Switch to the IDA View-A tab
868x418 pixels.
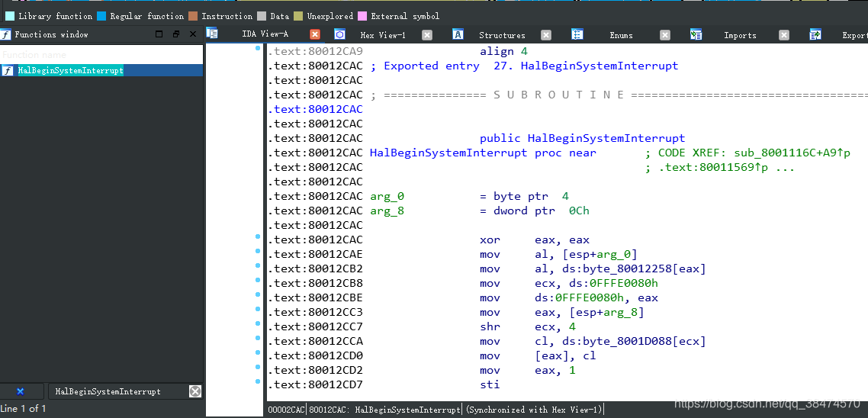tap(265, 34)
